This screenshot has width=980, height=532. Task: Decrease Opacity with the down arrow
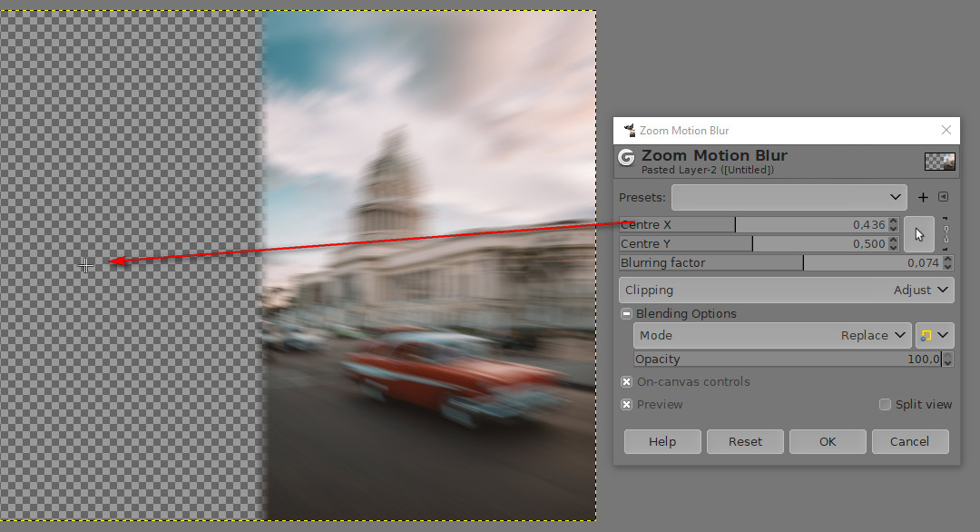(948, 363)
